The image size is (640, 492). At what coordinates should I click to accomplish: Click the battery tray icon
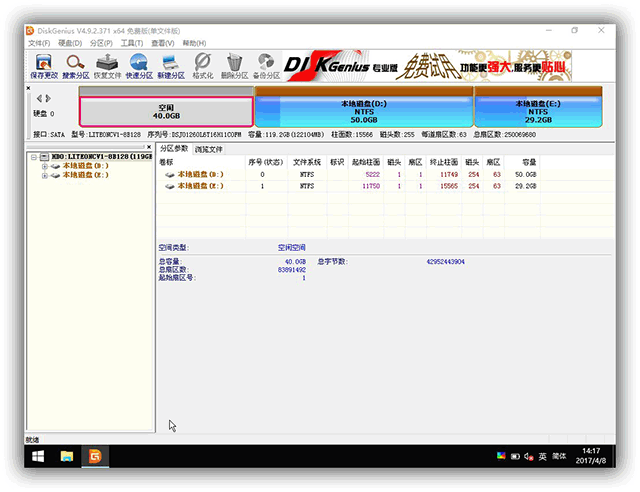tap(515, 456)
